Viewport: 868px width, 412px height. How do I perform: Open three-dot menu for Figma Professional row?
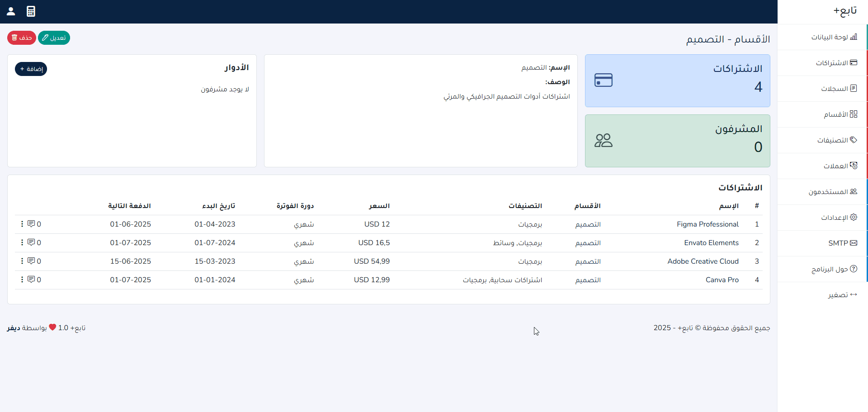(x=22, y=224)
